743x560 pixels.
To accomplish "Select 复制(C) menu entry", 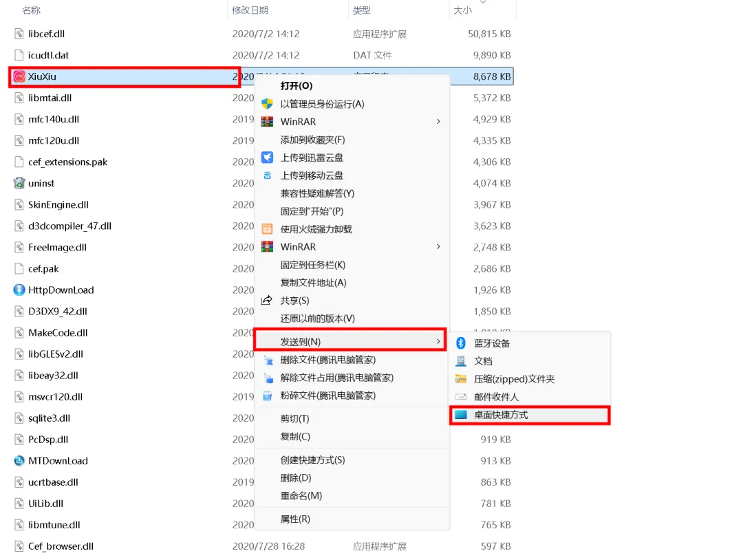I will 295,436.
